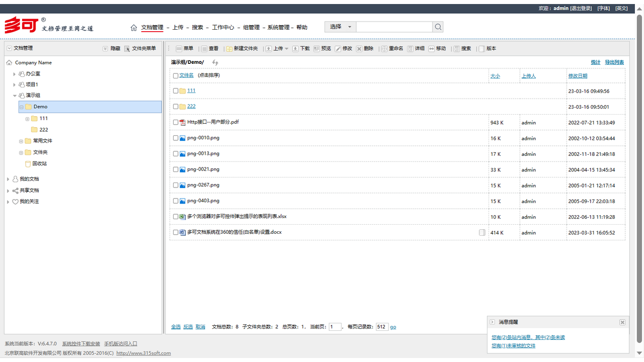Click the 下载 (download) toolbar icon
Image resolution: width=644 pixels, height=362 pixels.
tap(295, 49)
